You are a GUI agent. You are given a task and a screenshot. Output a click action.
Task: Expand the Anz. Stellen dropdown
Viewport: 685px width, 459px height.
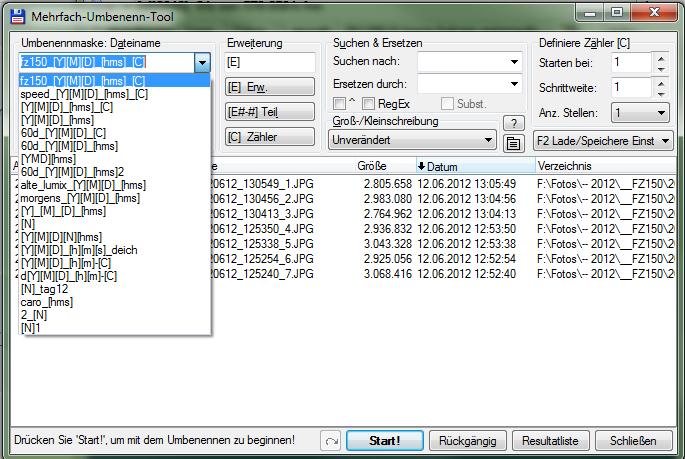click(642, 113)
